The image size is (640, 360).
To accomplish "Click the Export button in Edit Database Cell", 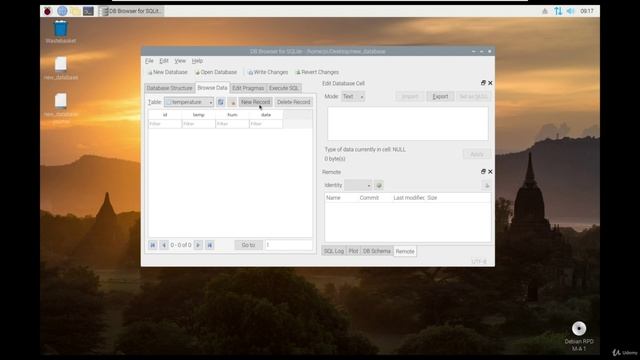I will point(440,97).
